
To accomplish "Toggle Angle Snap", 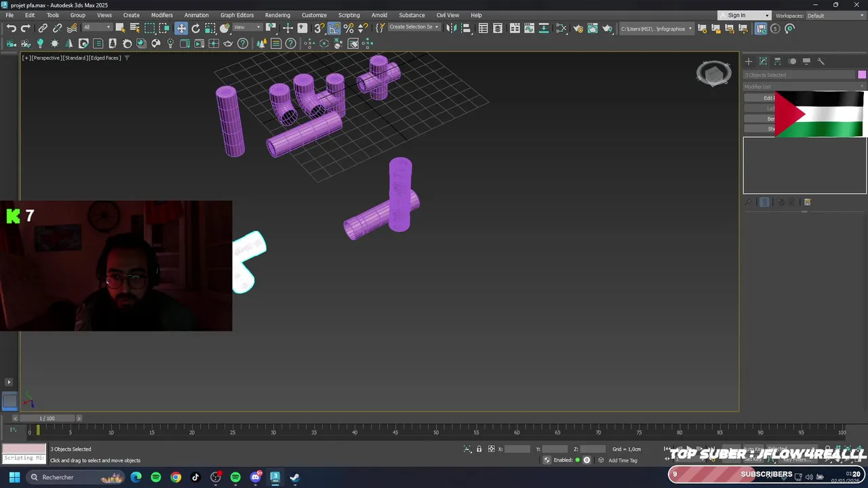I will [334, 28].
